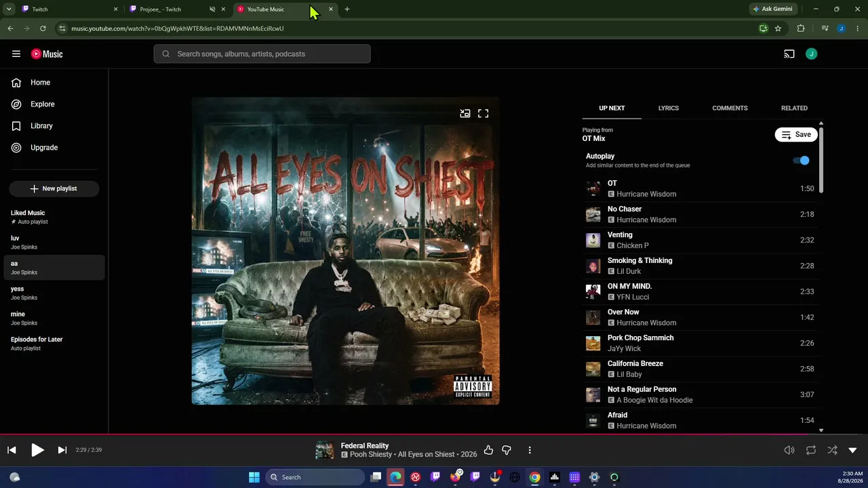Enter fullscreen from the album art

[484, 114]
